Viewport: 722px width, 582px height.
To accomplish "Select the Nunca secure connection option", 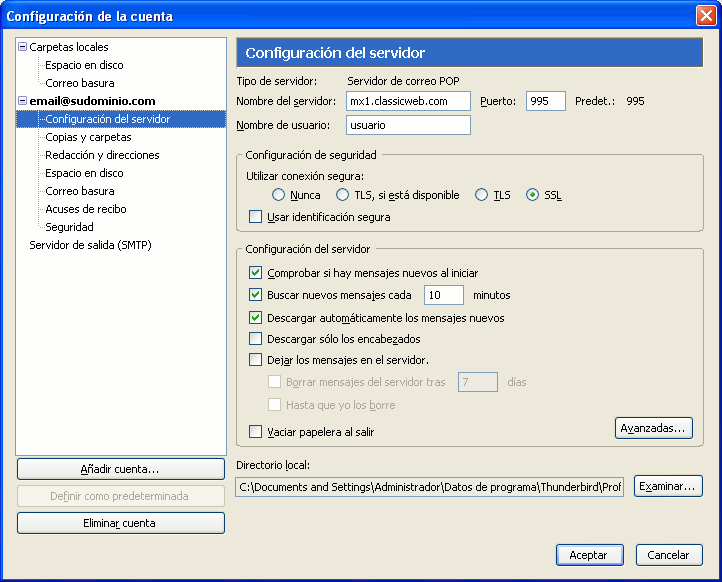I will [x=278, y=195].
